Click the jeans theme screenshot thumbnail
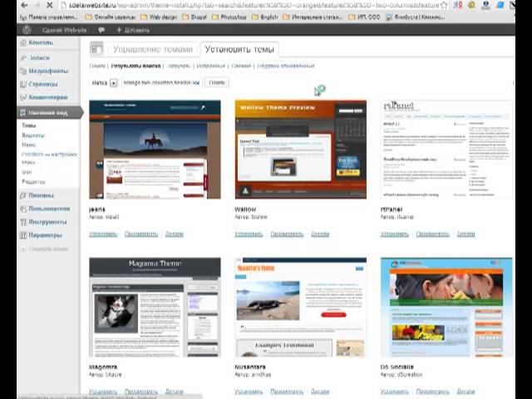 155,150
